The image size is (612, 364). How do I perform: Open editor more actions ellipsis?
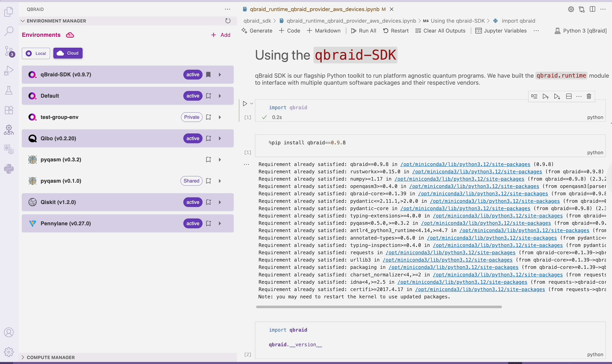[x=603, y=9]
